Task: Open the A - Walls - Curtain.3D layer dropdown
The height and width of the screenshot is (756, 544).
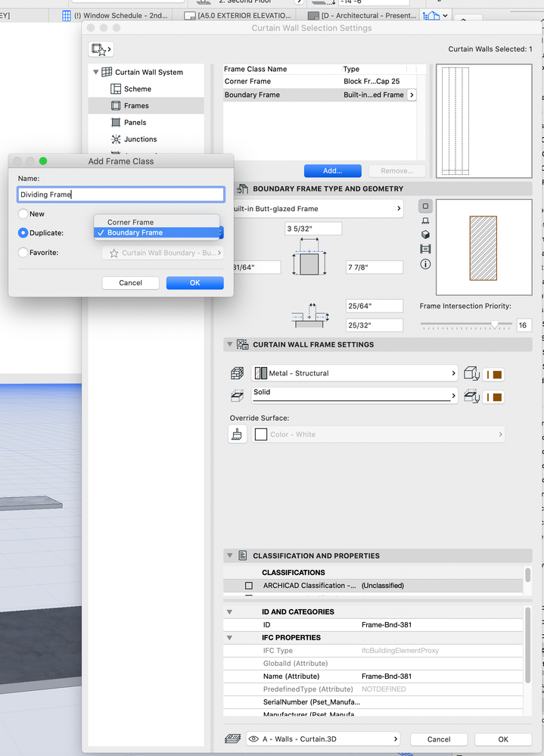Action: [323, 739]
